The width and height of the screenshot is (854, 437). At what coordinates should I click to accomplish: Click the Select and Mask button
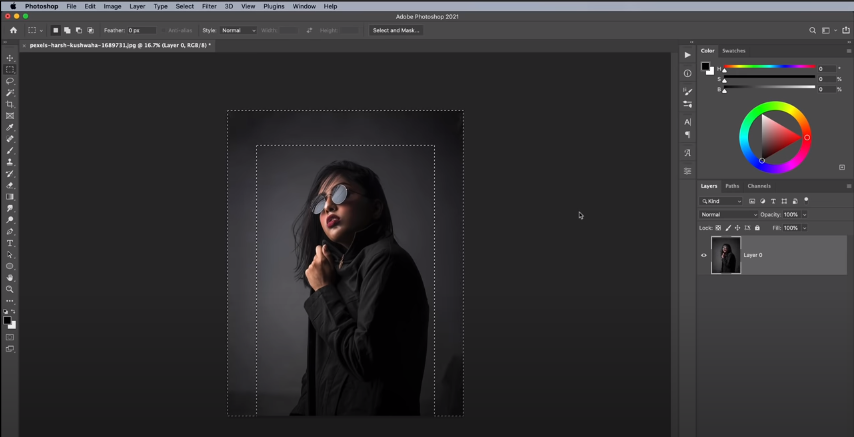tap(396, 30)
